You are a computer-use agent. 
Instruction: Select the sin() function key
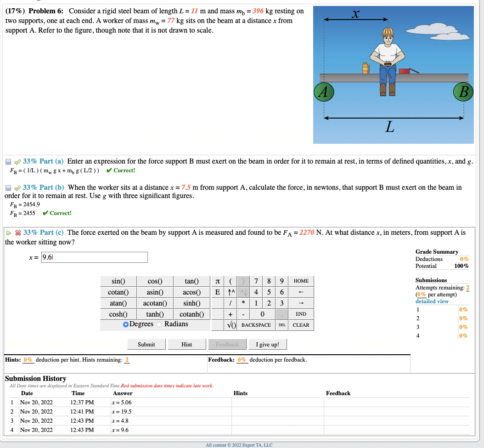118,281
